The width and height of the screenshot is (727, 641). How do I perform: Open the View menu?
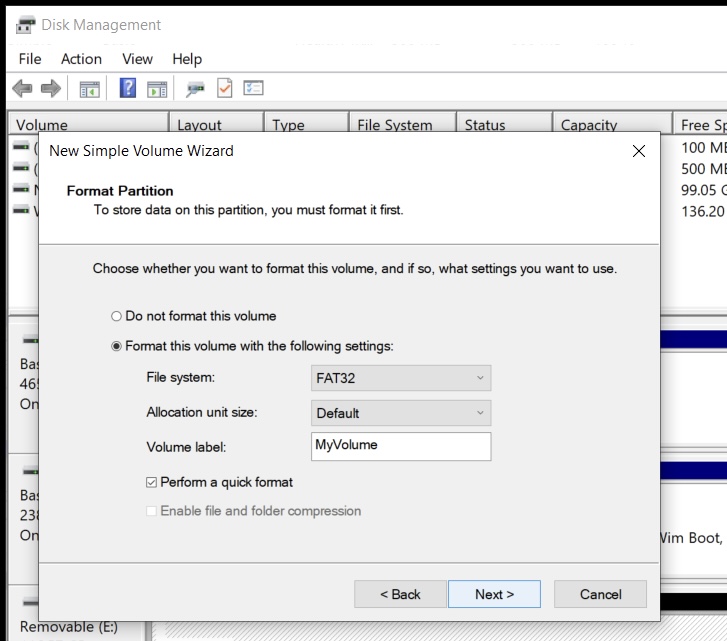[x=137, y=59]
